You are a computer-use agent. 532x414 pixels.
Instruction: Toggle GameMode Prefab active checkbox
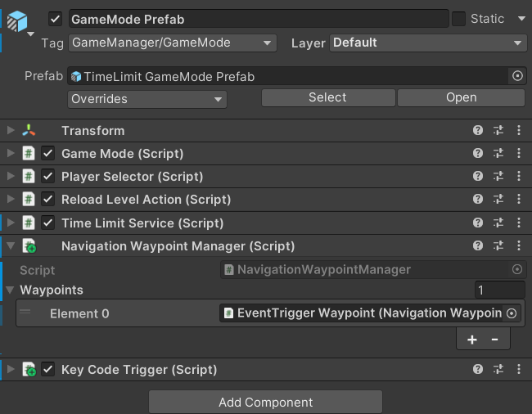point(55,19)
